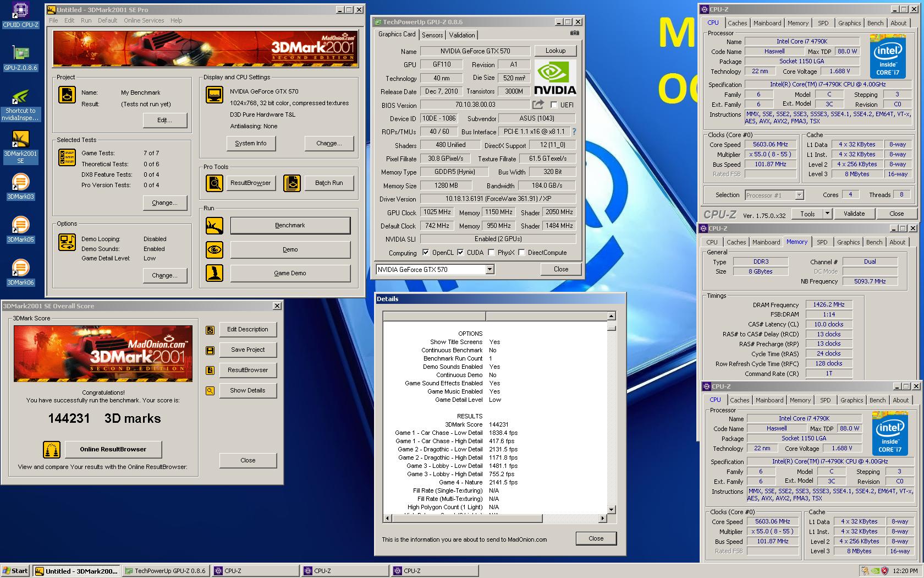The height and width of the screenshot is (578, 924).
Task: Open the 3DMark05 desktop icon
Action: click(20, 230)
